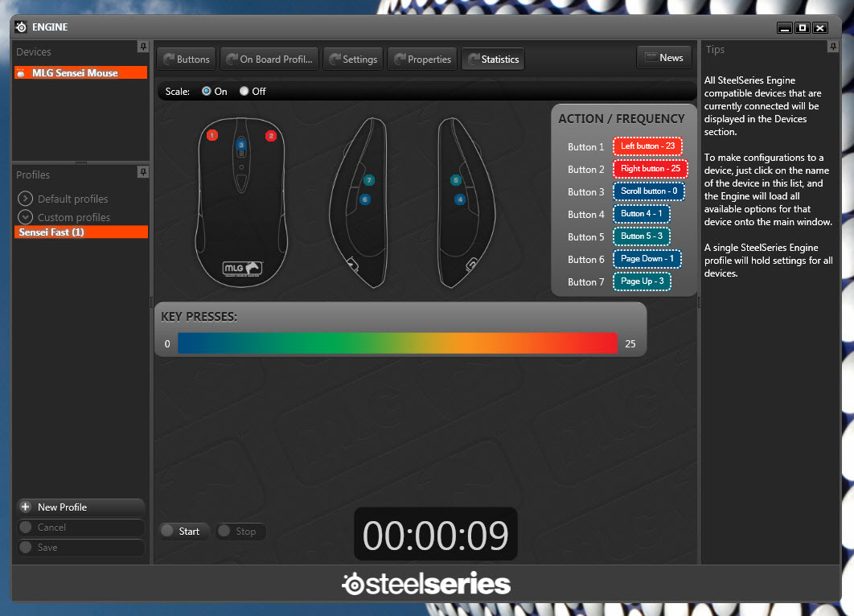Click the MLG logo on the mouse
The height and width of the screenshot is (616, 854).
coord(242,268)
